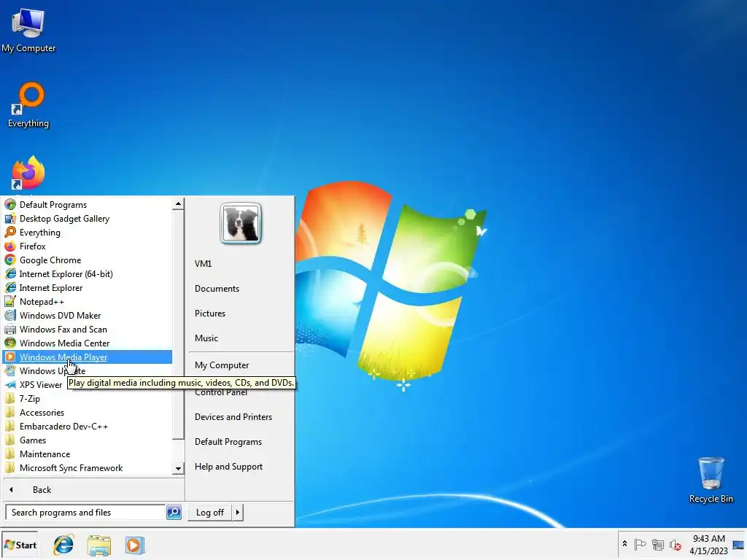This screenshot has height=560, width=747.
Task: Click the Google Chrome icon in programs list
Action: click(10, 260)
